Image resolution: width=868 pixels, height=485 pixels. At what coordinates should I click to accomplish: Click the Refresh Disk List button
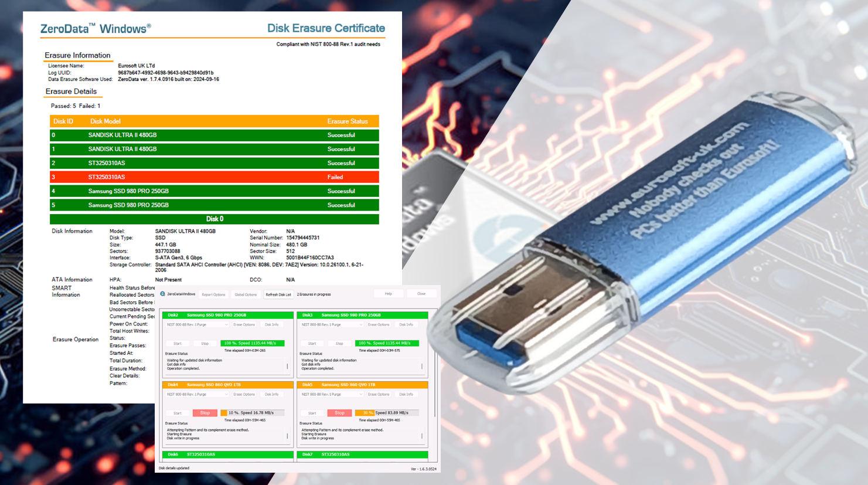[278, 294]
